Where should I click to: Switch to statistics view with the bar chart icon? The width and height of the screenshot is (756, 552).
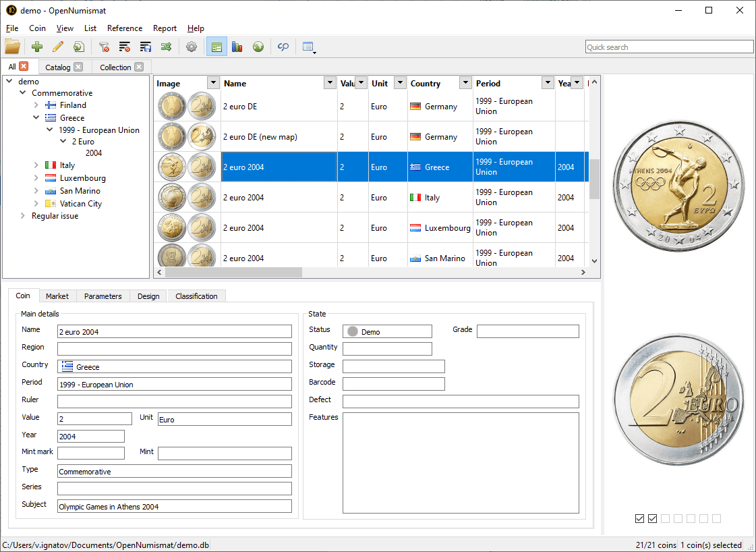237,47
